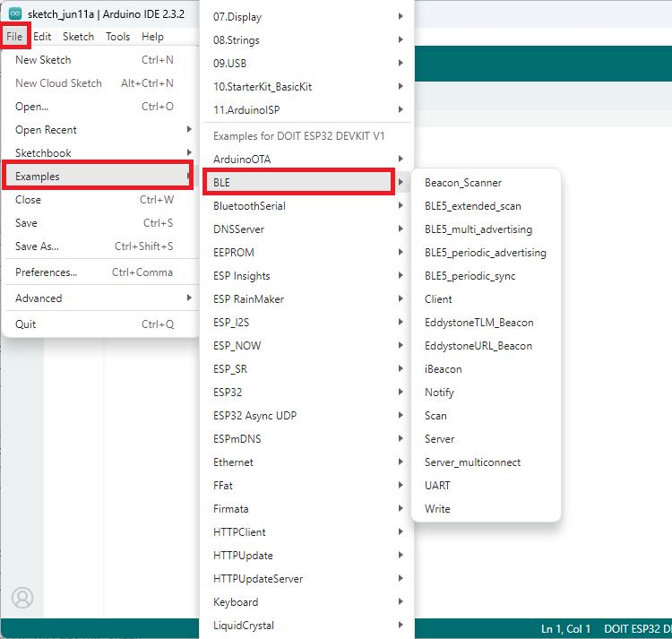Expand the 11.ArduinoISP examples submenu
The width and height of the screenshot is (672, 639).
click(x=306, y=109)
